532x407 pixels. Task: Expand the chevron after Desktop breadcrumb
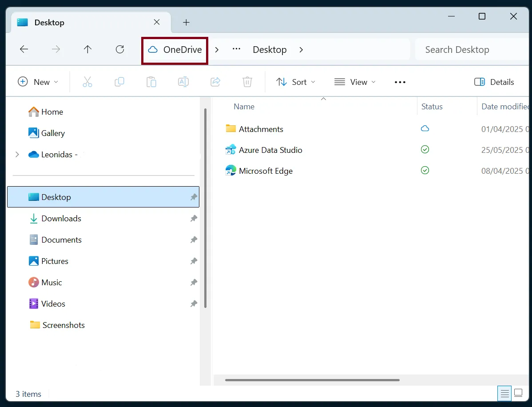click(x=301, y=50)
